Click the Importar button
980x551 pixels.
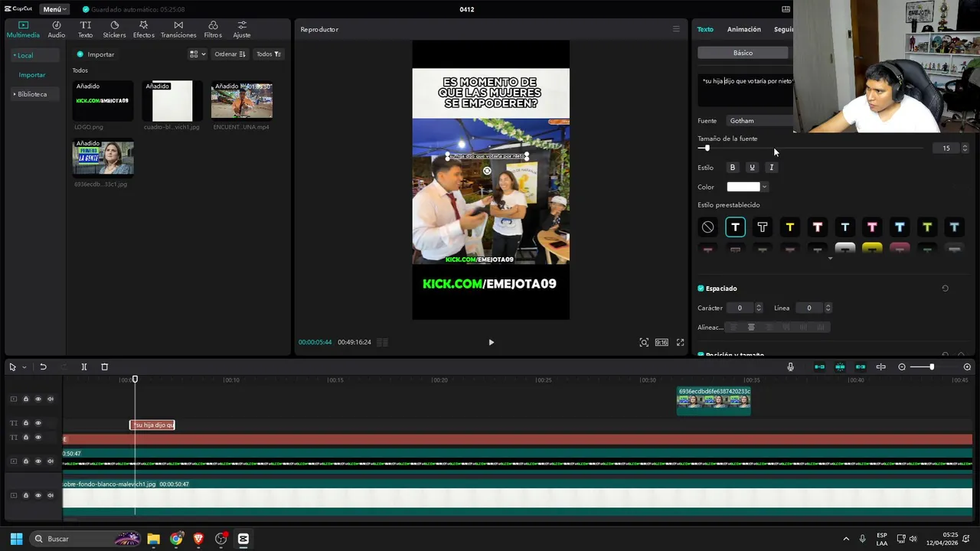pos(96,54)
